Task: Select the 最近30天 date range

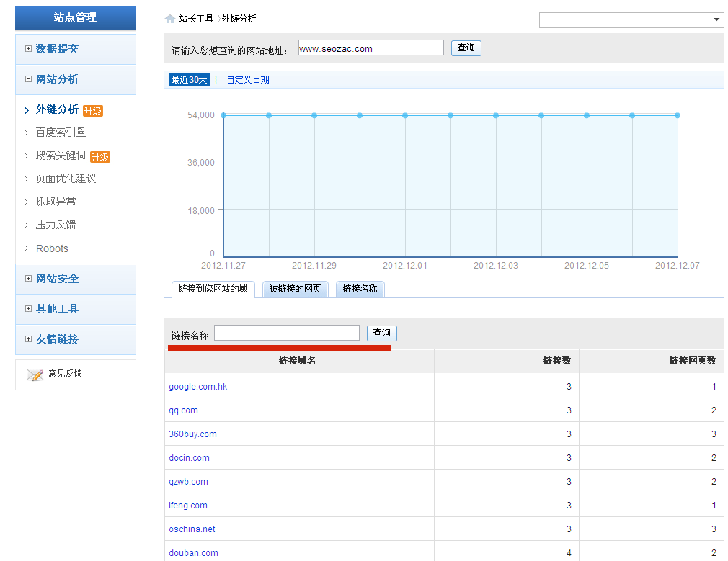Action: click(189, 80)
